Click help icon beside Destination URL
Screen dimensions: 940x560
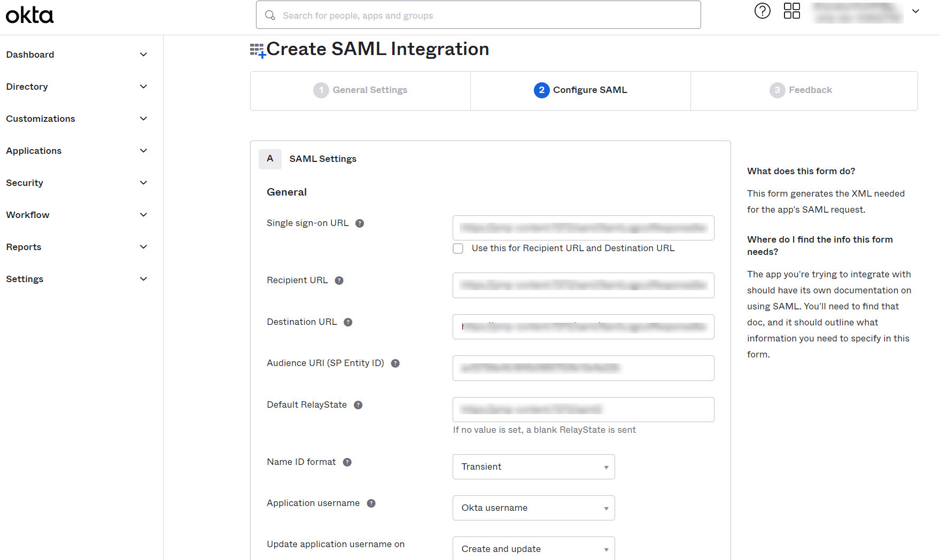coord(348,322)
